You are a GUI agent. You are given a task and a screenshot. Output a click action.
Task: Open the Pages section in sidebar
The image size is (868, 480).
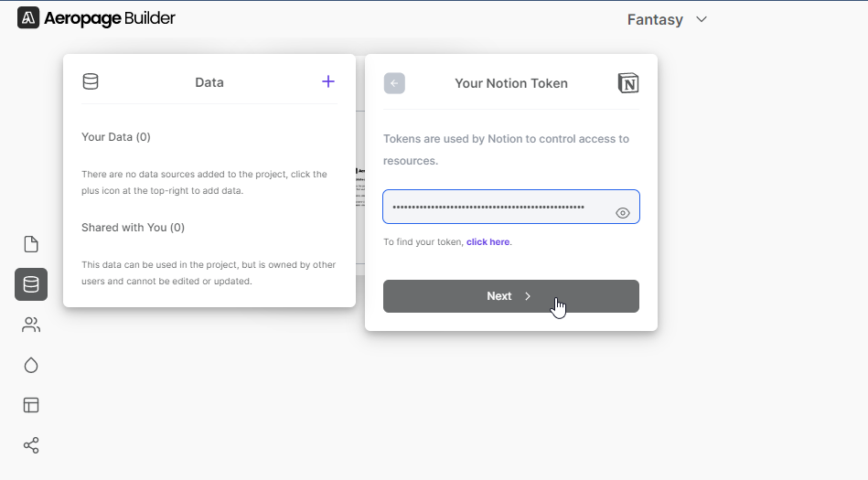31,244
